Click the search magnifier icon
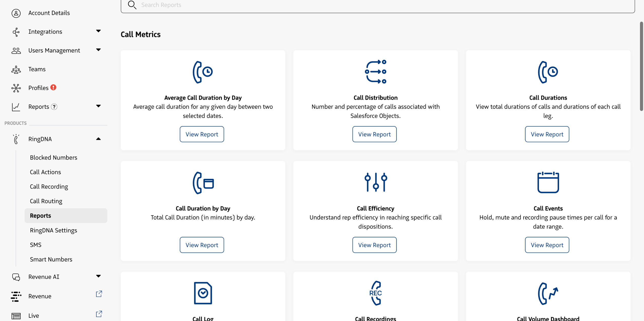This screenshot has width=644, height=321. 132,5
